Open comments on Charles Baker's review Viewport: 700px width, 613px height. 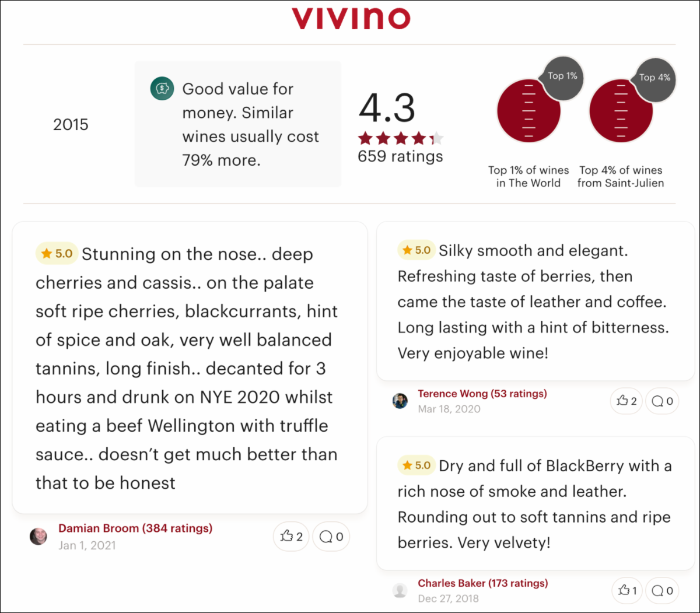[662, 590]
